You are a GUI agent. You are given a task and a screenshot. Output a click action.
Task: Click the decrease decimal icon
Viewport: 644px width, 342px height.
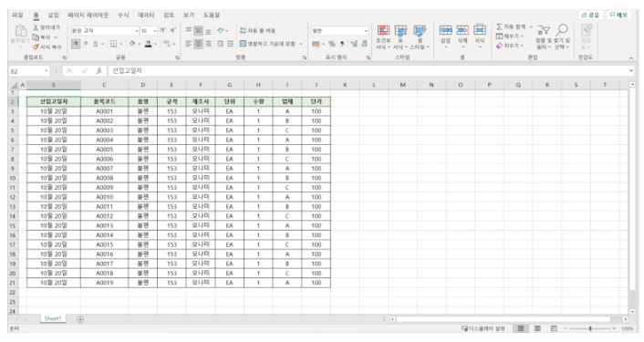pyautogui.click(x=364, y=44)
